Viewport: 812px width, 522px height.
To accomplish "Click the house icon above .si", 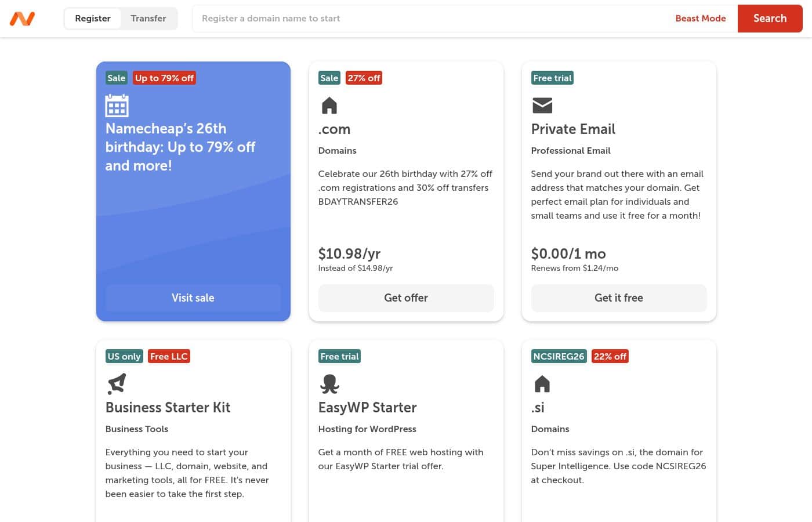I will (542, 384).
